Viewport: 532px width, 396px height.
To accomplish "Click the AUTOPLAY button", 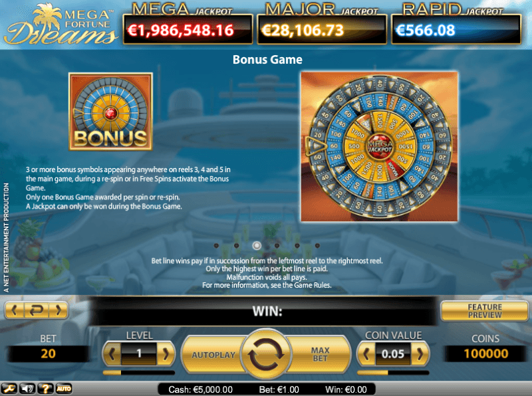I will click(213, 355).
